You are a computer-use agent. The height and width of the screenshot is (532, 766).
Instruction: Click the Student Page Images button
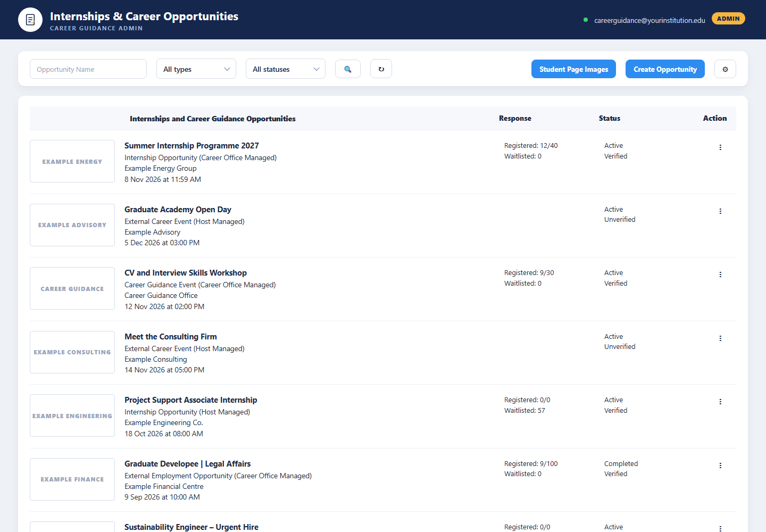[573, 69]
